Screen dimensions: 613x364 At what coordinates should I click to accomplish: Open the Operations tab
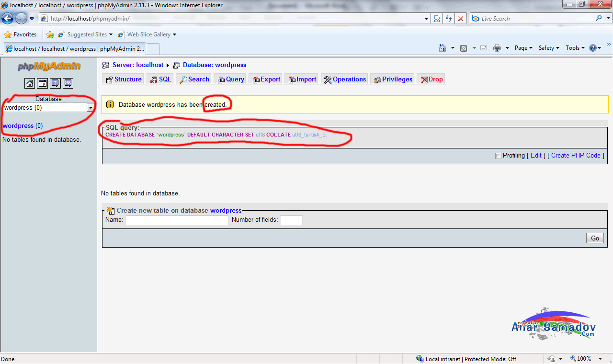coord(345,79)
